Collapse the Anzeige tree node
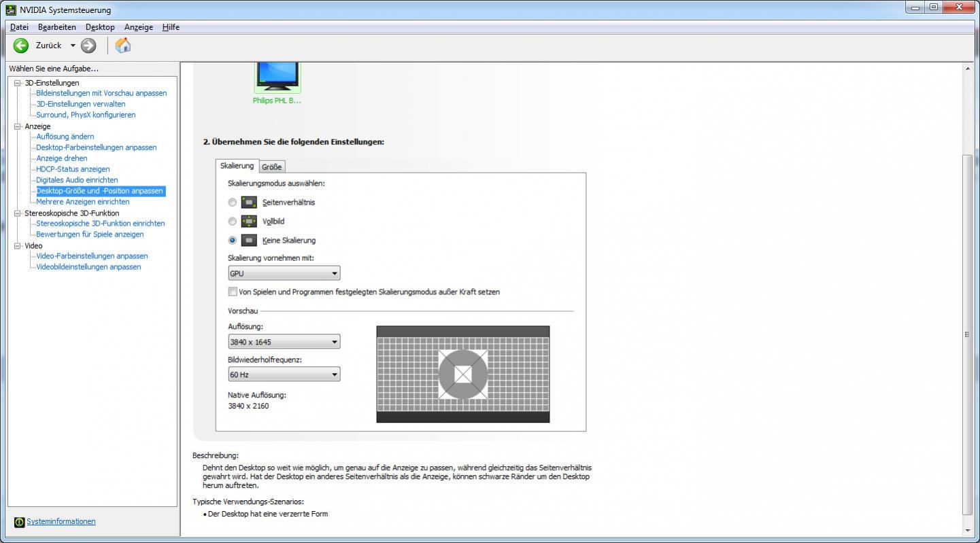Screen dimensions: 980x543 [x=18, y=126]
